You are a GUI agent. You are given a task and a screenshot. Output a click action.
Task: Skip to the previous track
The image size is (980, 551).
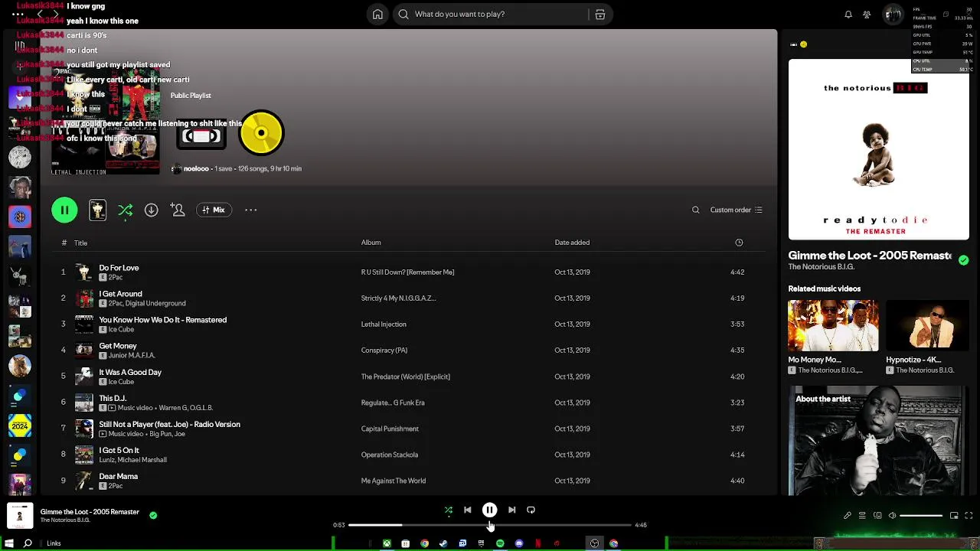click(468, 510)
